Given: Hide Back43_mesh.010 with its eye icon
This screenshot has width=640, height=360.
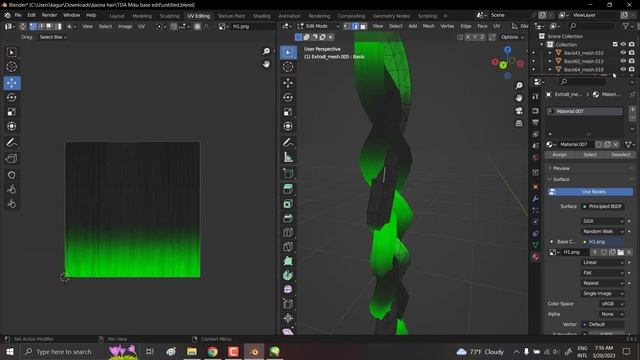Looking at the screenshot, I should (x=623, y=53).
